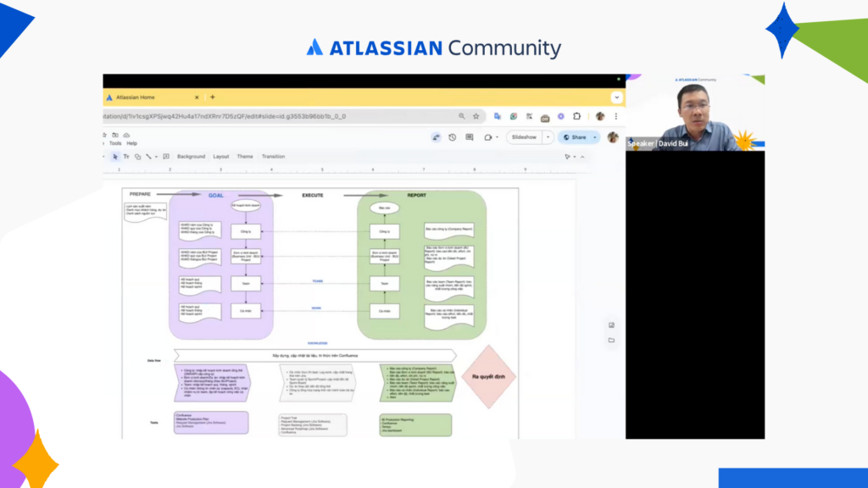Click the image icon in side panel
Screen dimensions: 868x488
point(611,325)
